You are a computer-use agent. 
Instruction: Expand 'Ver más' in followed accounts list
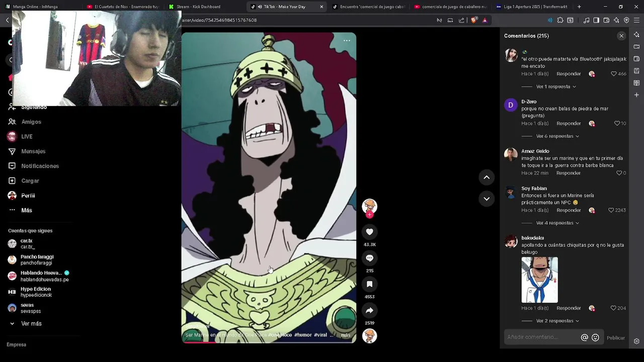click(x=31, y=324)
